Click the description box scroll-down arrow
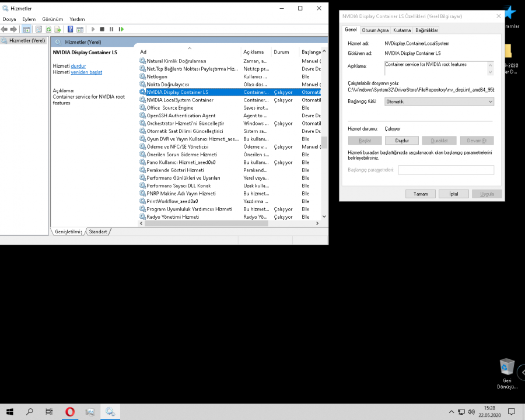 tap(490, 72)
